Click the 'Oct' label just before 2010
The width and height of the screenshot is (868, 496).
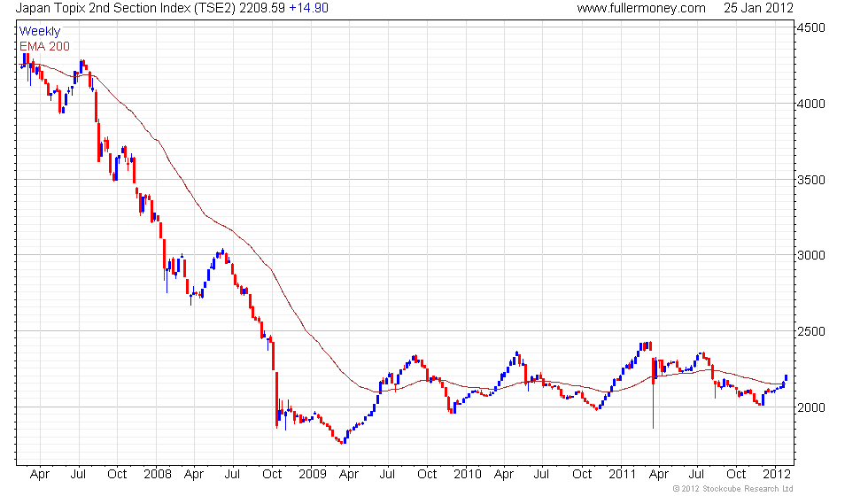427,475
